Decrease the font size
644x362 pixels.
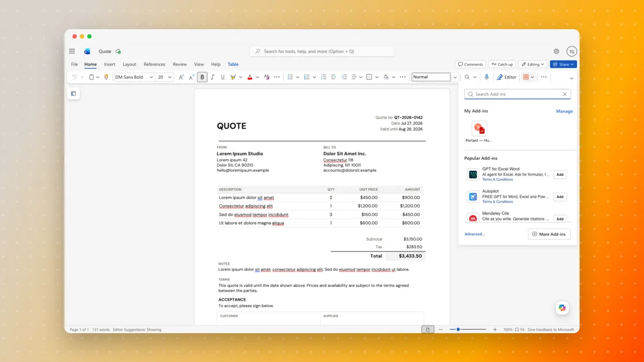[192, 77]
